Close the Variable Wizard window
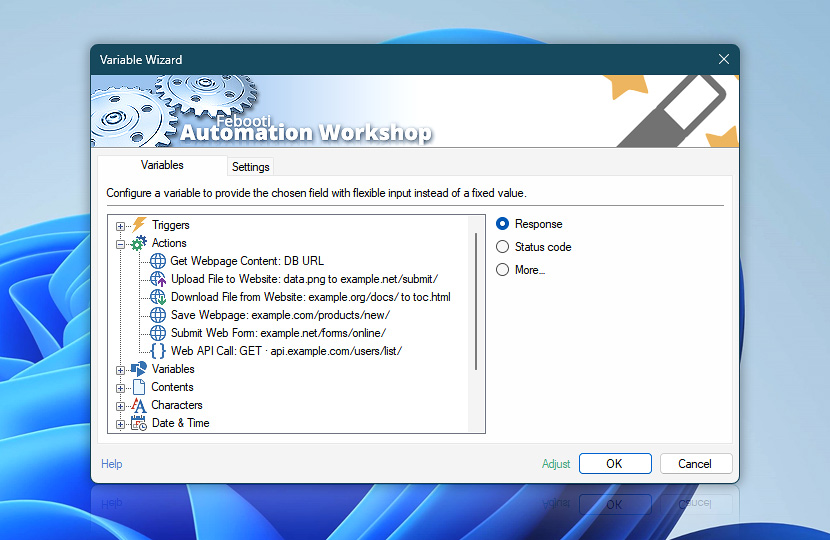Image resolution: width=830 pixels, height=540 pixels. point(724,59)
